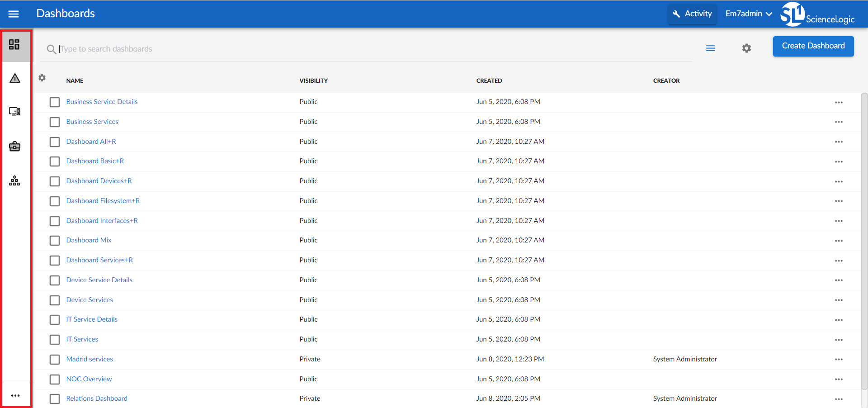Open the Relations Dashboard link
The height and width of the screenshot is (408, 868).
coord(97,399)
